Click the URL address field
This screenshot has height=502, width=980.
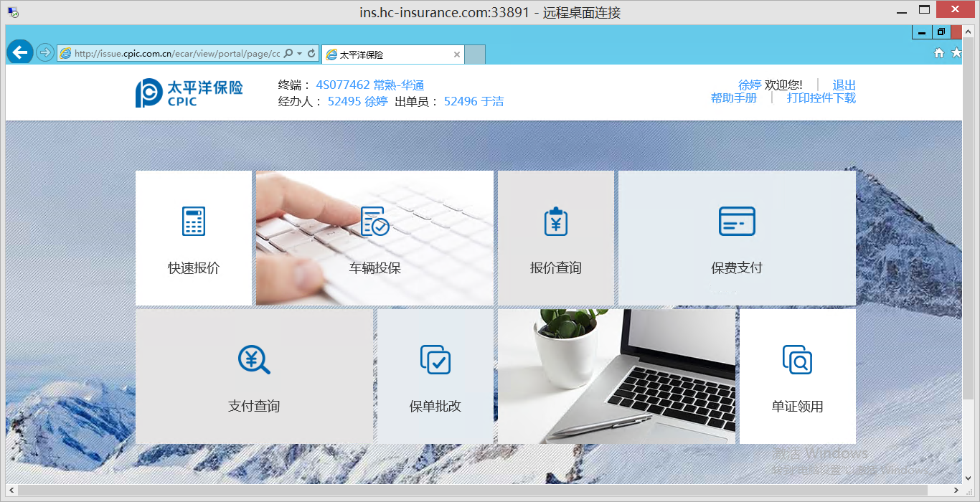(x=177, y=54)
